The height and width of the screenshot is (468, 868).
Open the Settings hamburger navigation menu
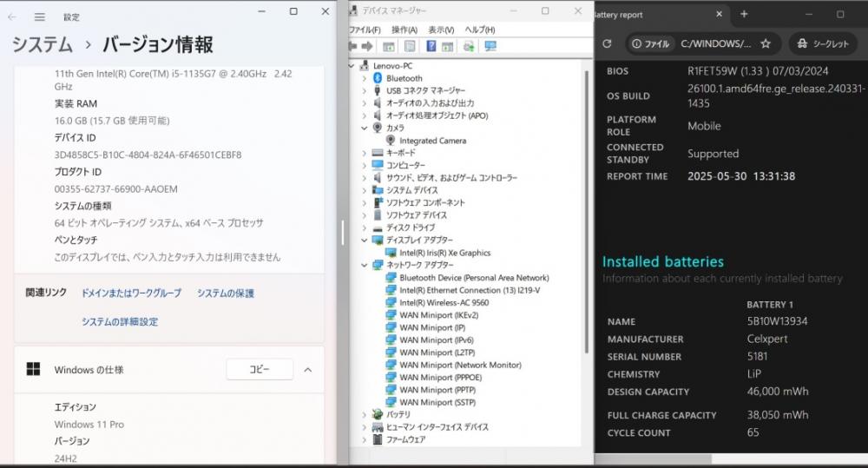click(x=39, y=17)
